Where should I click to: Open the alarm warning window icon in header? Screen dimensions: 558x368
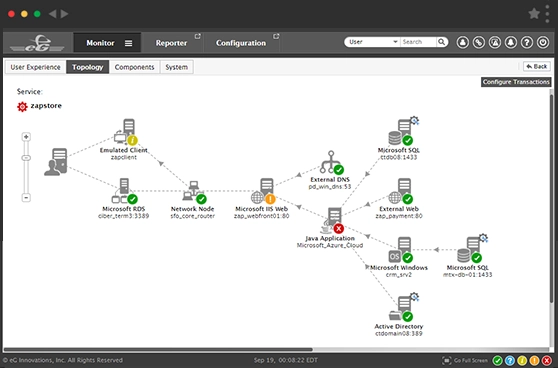(x=495, y=43)
